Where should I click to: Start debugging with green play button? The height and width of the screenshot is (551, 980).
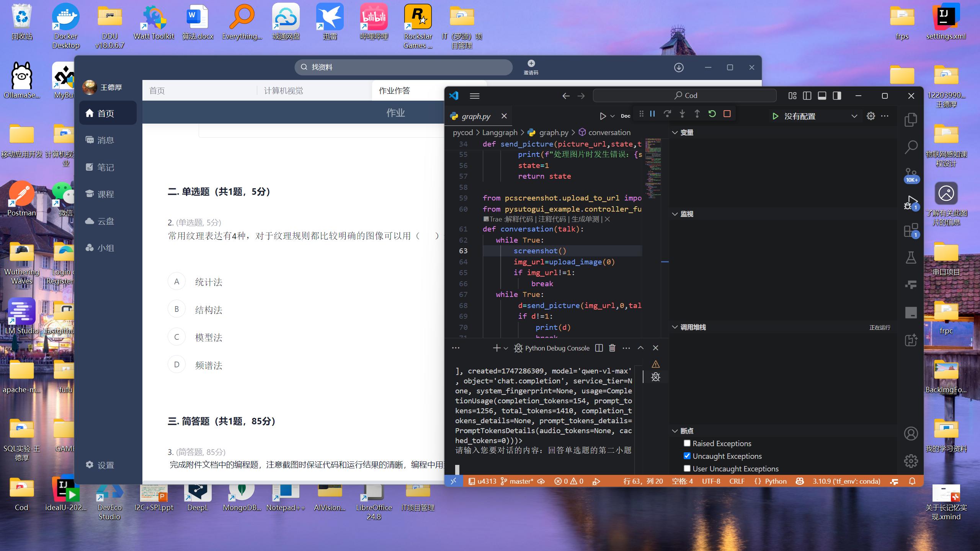coord(775,116)
